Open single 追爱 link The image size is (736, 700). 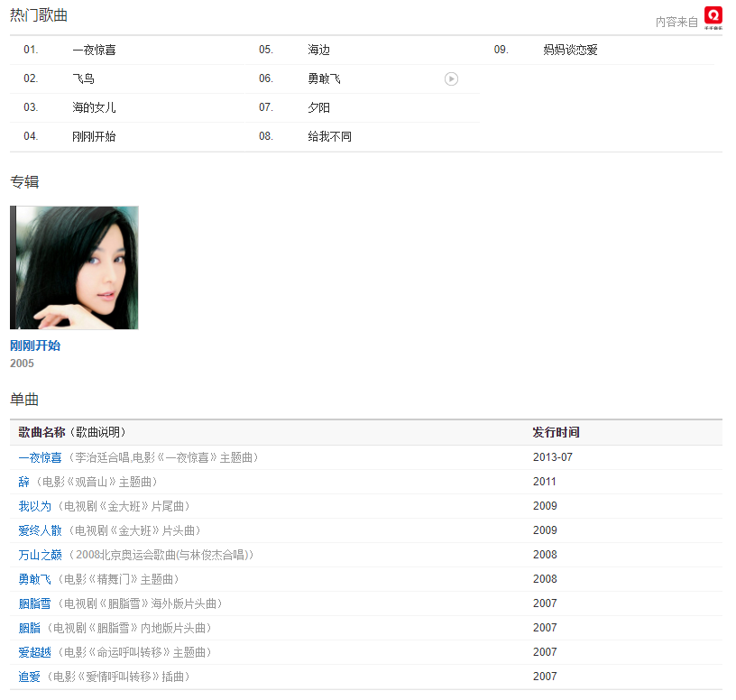pyautogui.click(x=30, y=677)
